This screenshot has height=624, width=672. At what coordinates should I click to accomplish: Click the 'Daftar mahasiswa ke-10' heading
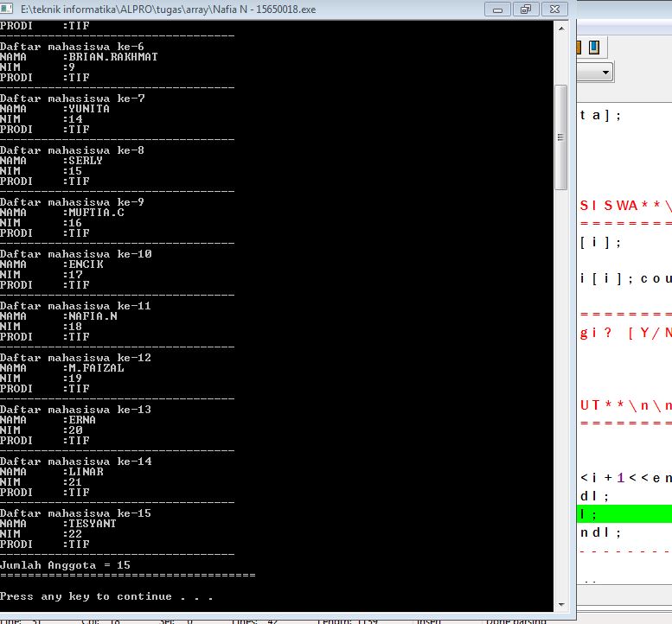coord(76,254)
